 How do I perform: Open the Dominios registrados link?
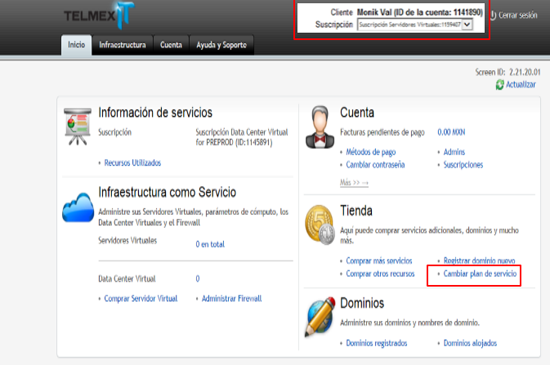pyautogui.click(x=376, y=343)
